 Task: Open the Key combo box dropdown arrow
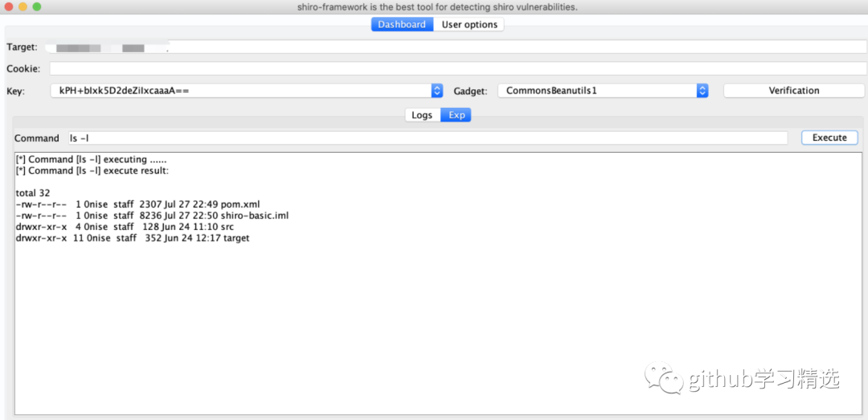(436, 90)
